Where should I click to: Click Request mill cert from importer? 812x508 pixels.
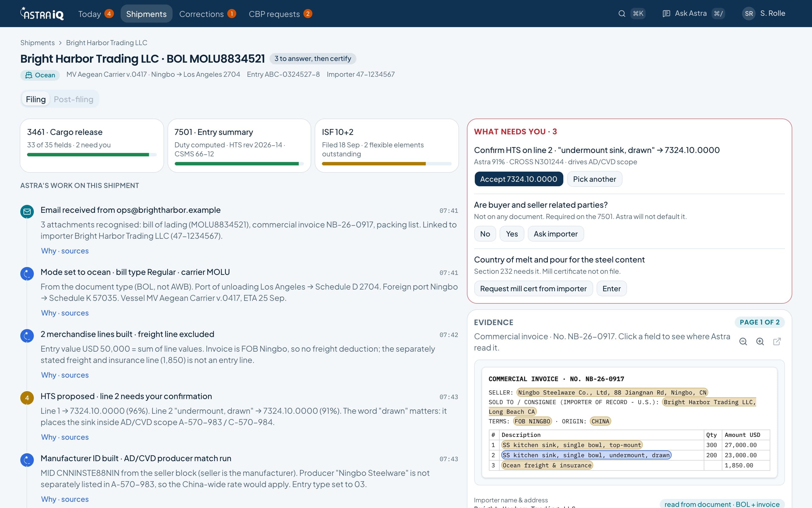[x=533, y=289]
